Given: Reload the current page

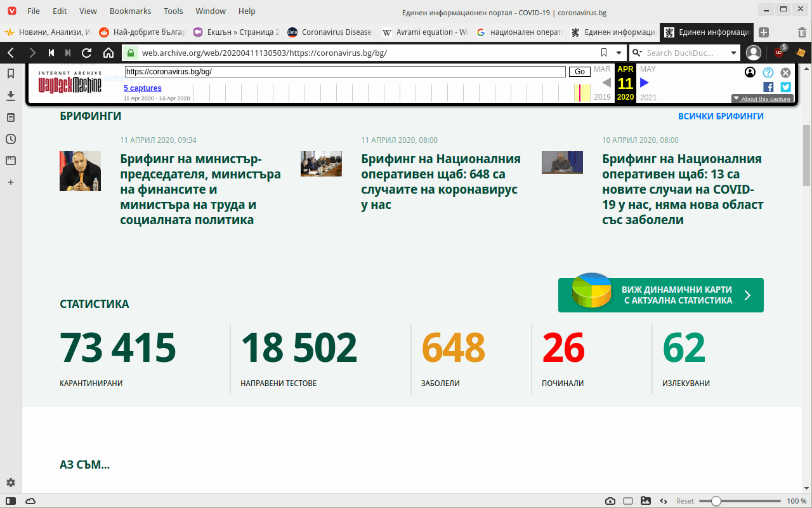Looking at the screenshot, I should click(x=87, y=53).
